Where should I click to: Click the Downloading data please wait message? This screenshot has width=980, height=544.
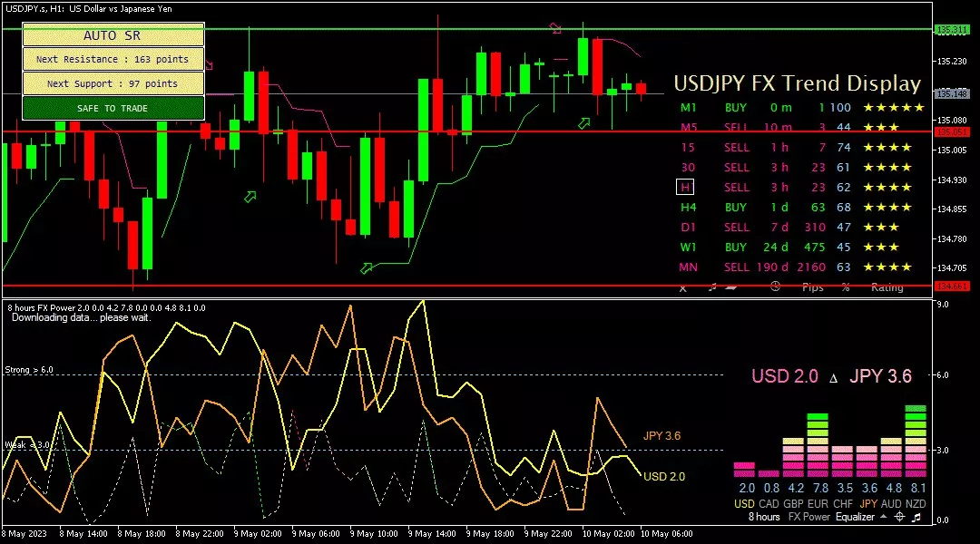pyautogui.click(x=82, y=318)
